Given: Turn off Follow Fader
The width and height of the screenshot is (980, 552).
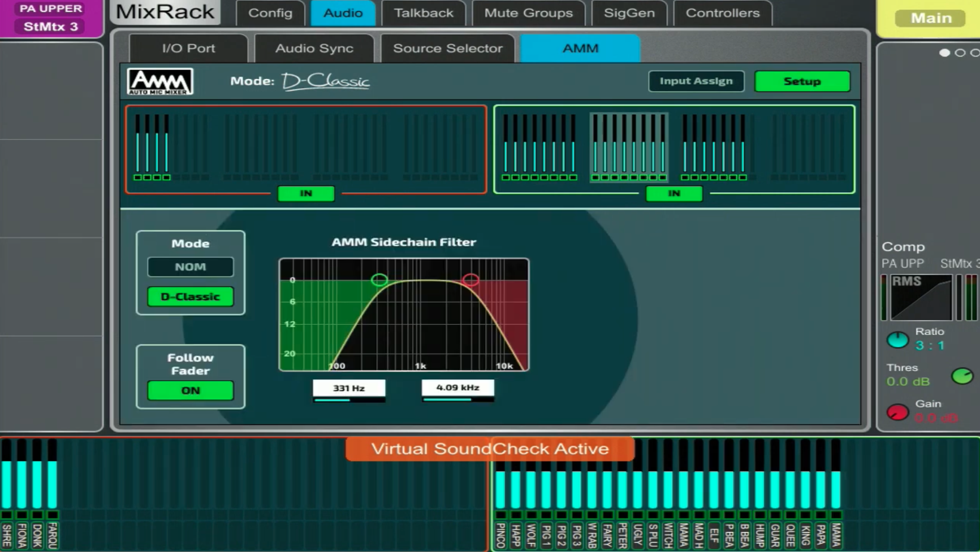Looking at the screenshot, I should (190, 390).
